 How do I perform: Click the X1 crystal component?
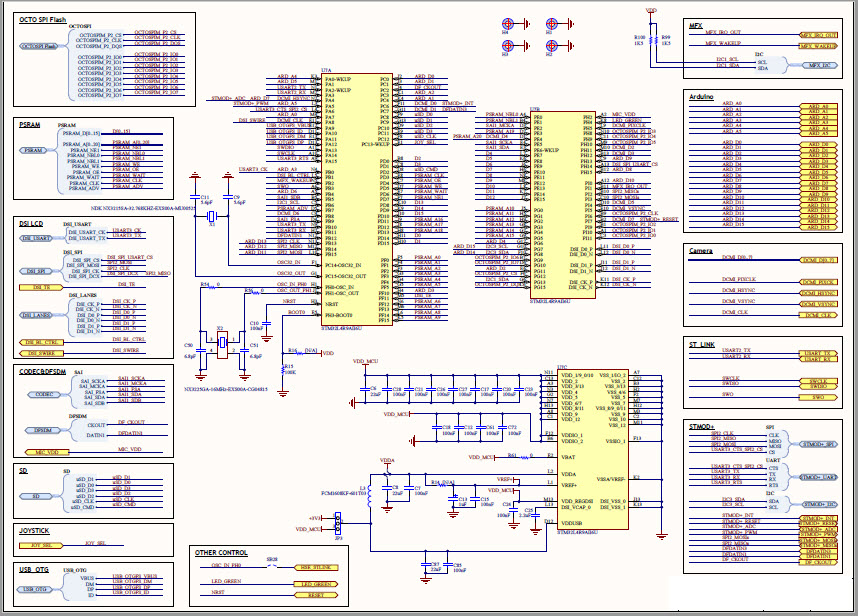tap(211, 215)
